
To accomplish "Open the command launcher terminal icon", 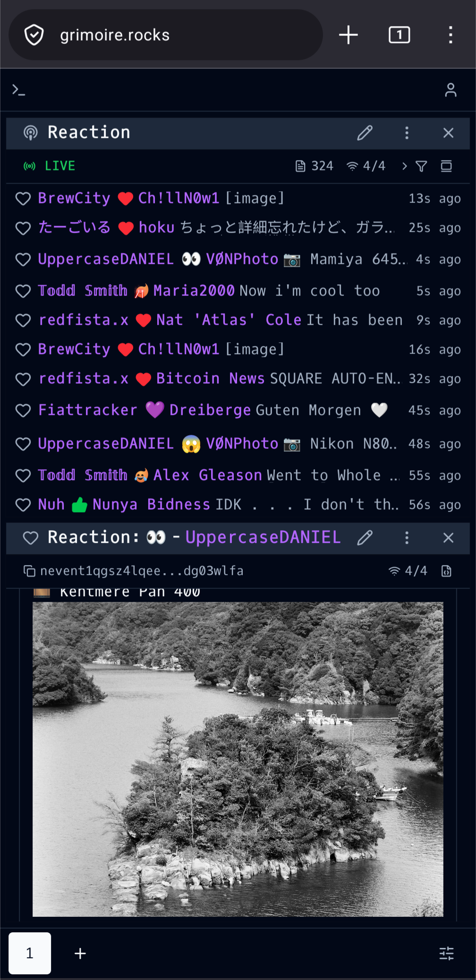I will 19,90.
